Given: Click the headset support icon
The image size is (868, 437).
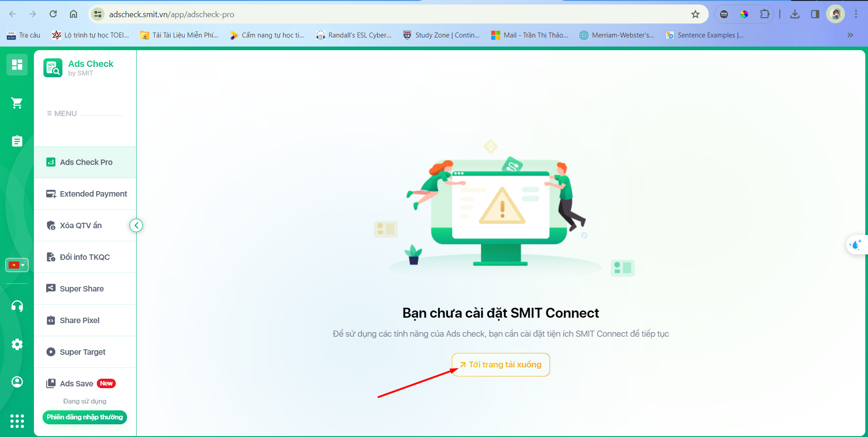Looking at the screenshot, I should [17, 306].
